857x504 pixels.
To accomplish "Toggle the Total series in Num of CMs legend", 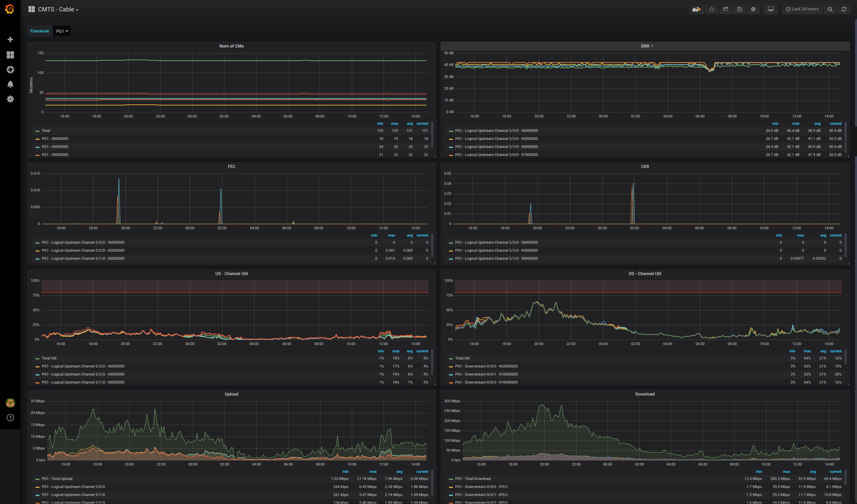I will pyautogui.click(x=46, y=131).
